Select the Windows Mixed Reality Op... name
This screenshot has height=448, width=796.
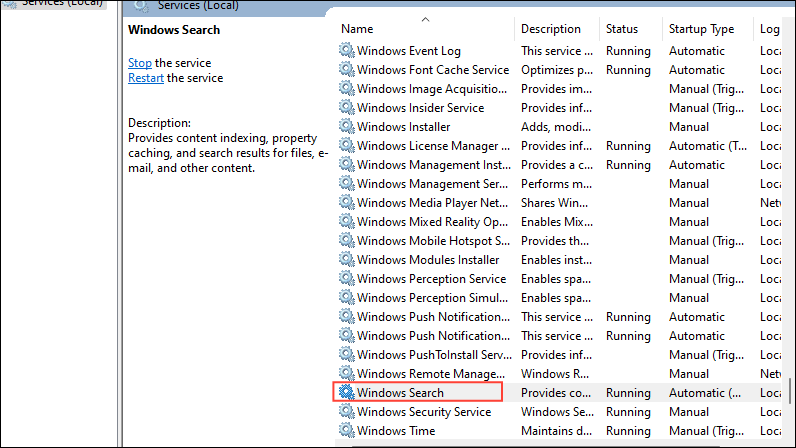click(x=433, y=222)
